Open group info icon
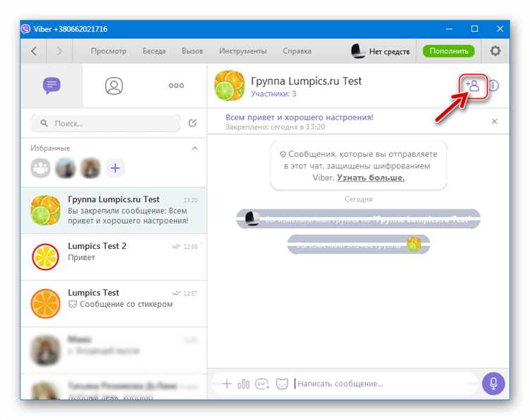Screen dimensions: 530x420 point(494,86)
